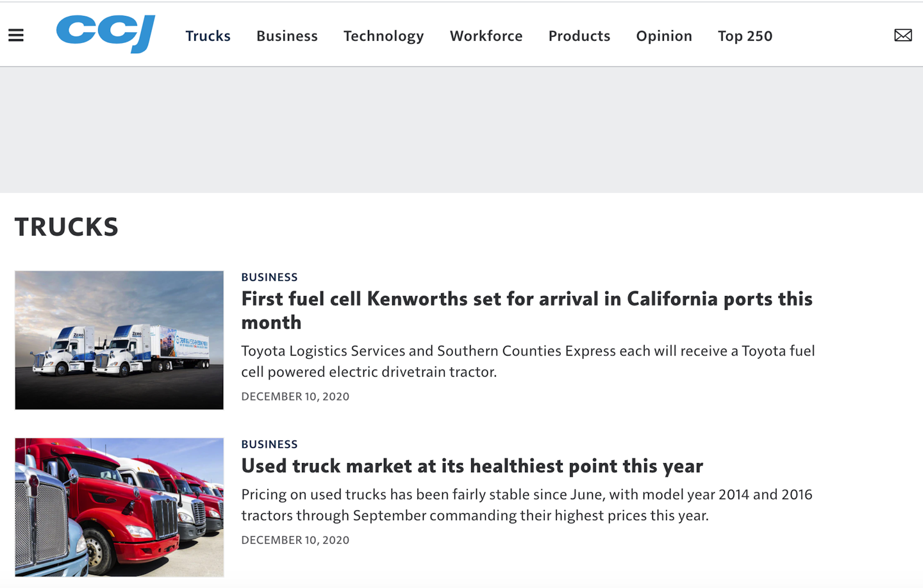
Task: Open the Workforce section
Action: pos(486,36)
